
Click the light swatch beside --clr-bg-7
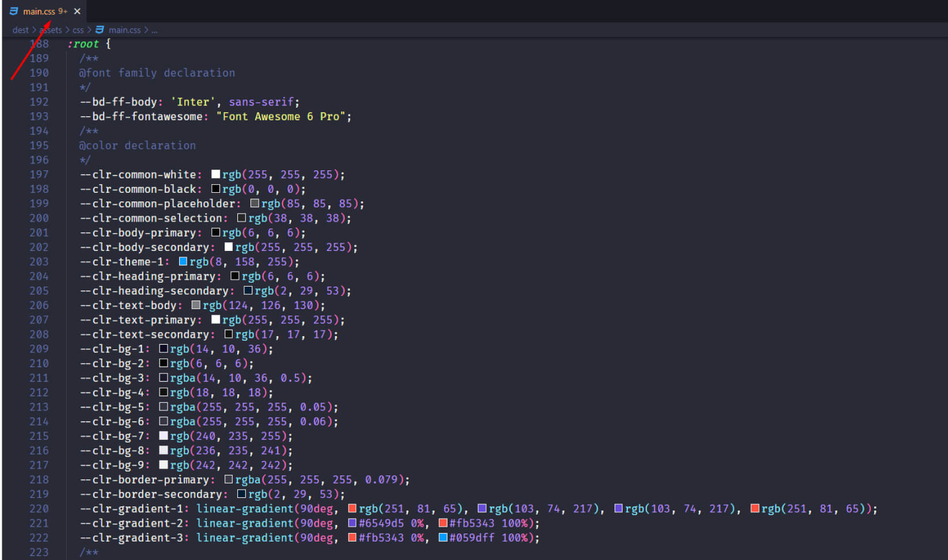[164, 436]
